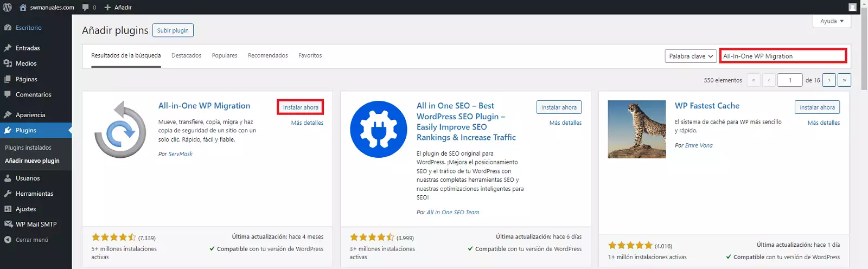Click the plus Añadir icon in the admin bar
Viewport: 868px width, 269px height.
(x=107, y=7)
